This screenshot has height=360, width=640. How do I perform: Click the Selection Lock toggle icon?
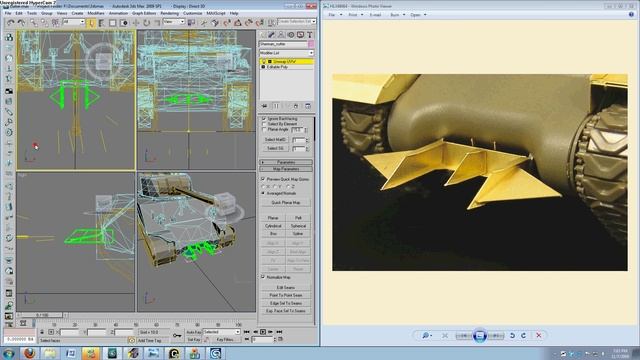pos(42,332)
